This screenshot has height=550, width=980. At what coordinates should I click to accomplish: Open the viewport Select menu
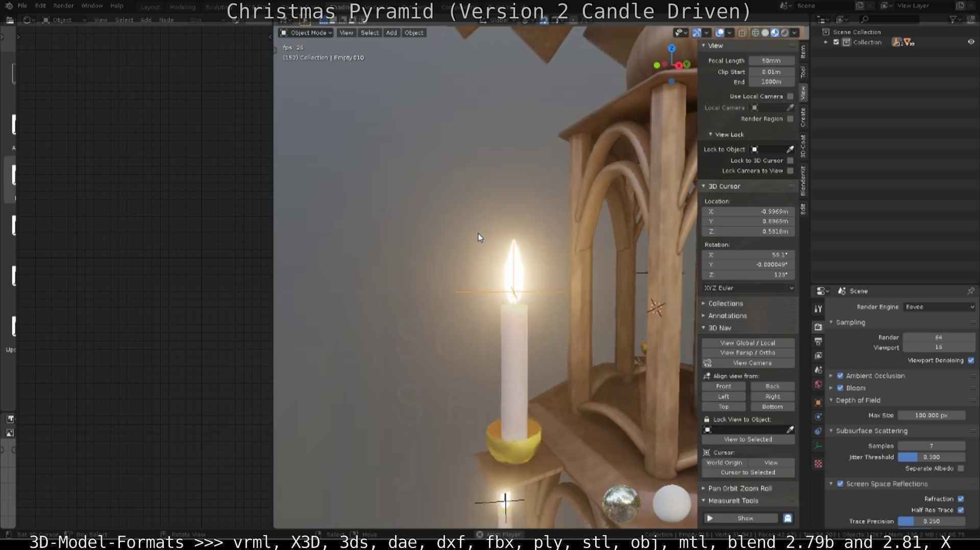coord(370,33)
